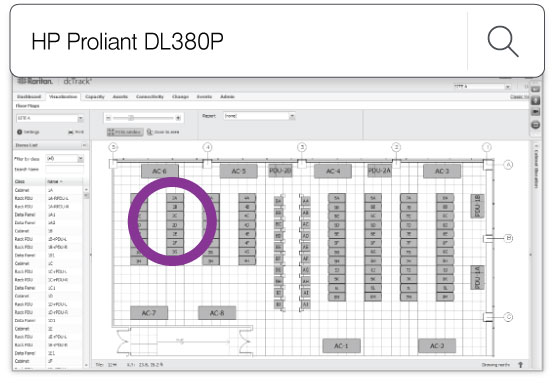Open the Report dropdown list
Image resolution: width=555 pixels, height=383 pixels.
pos(259,116)
